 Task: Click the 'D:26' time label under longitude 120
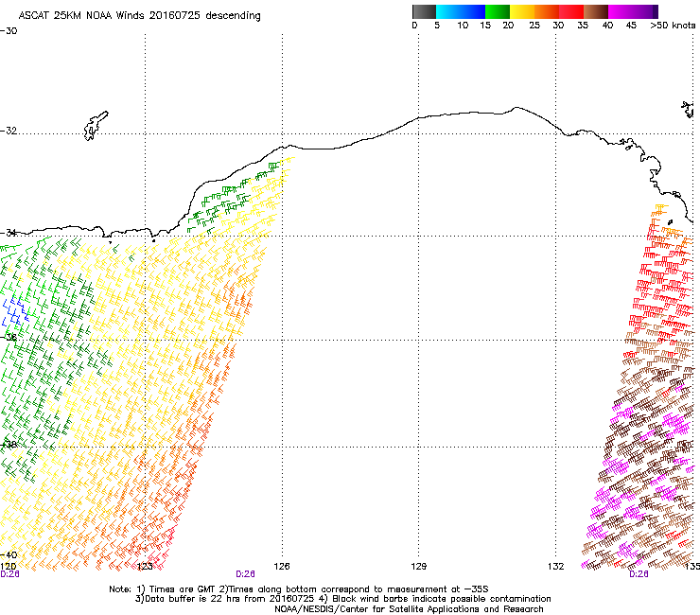tap(9, 574)
